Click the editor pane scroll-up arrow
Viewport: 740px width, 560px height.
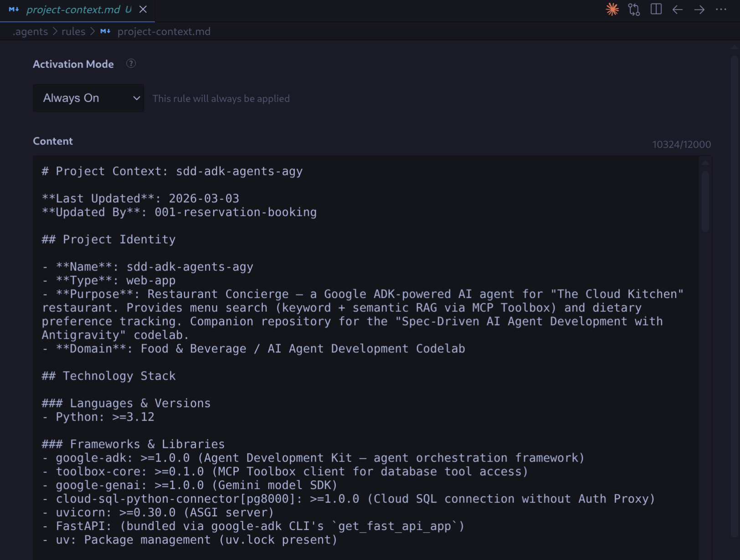734,47
